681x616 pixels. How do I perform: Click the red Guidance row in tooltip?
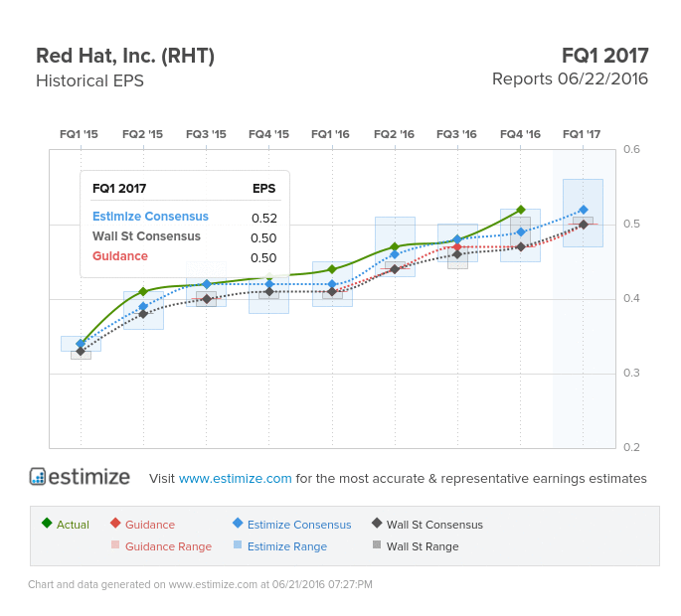(185, 256)
